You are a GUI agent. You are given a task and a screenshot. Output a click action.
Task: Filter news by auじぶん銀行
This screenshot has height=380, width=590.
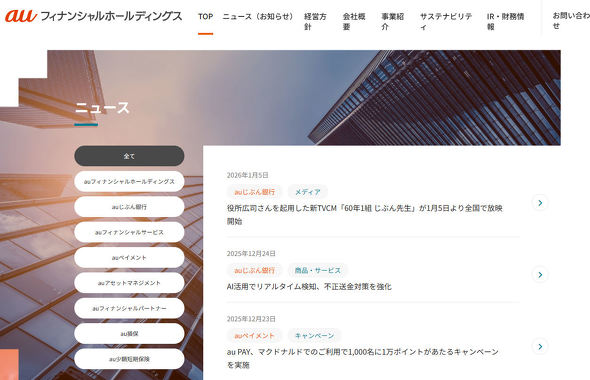[x=129, y=207]
